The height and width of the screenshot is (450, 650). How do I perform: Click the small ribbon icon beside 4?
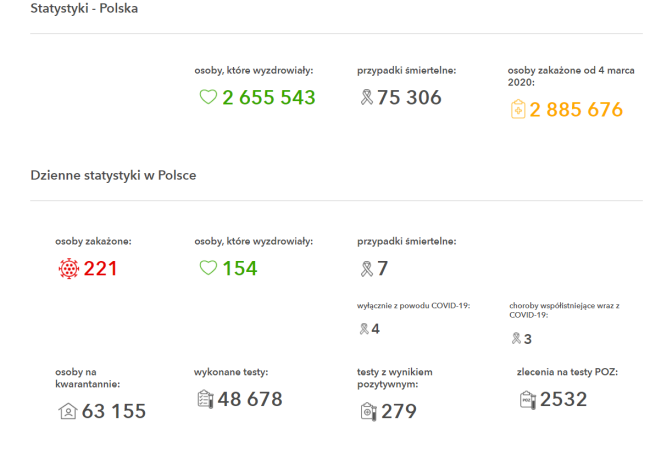point(364,329)
